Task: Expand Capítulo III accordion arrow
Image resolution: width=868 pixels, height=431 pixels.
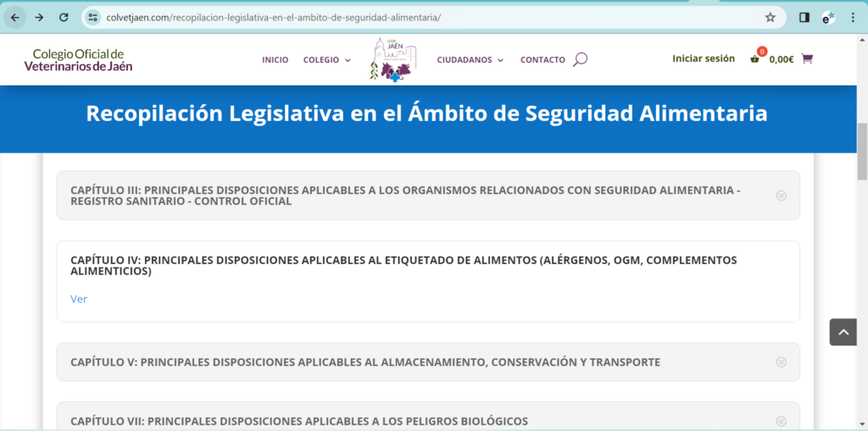Action: coord(781,196)
